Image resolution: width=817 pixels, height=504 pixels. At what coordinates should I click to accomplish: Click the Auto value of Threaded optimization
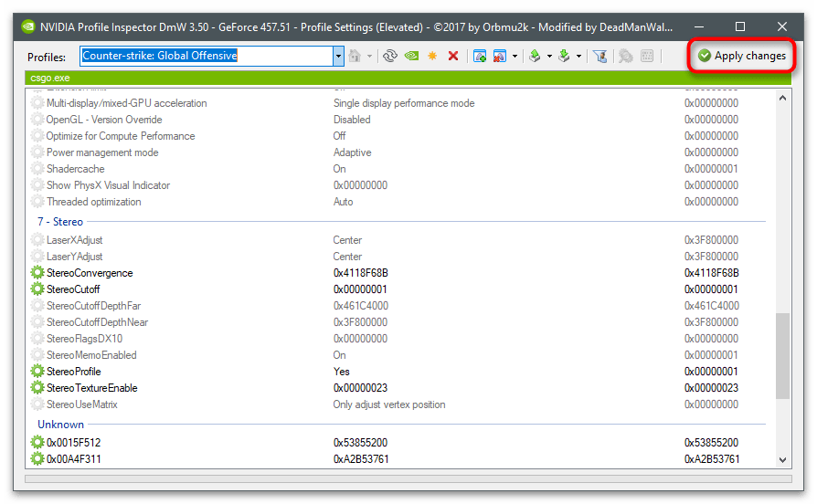[343, 202]
